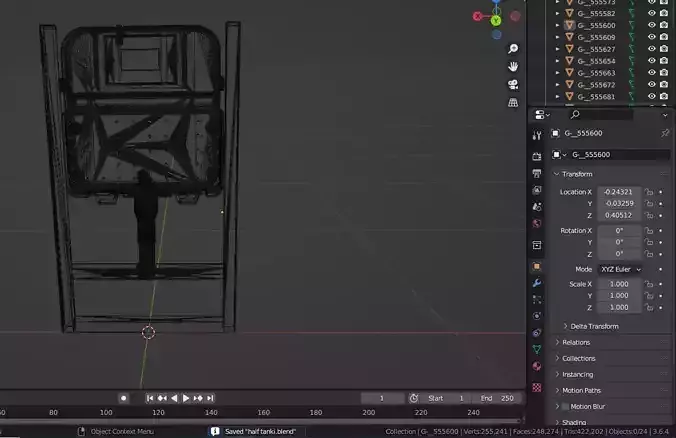Enable the Motion Blur checkbox
676x438 pixels.
tap(565, 407)
